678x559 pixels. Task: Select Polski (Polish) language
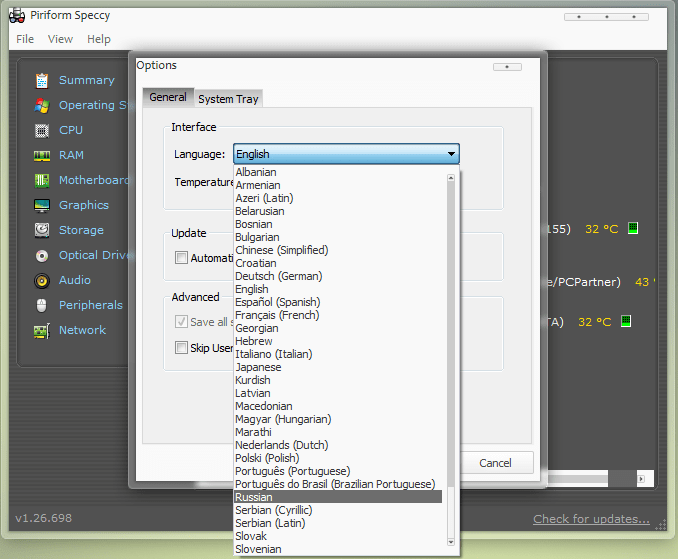pyautogui.click(x=338, y=458)
